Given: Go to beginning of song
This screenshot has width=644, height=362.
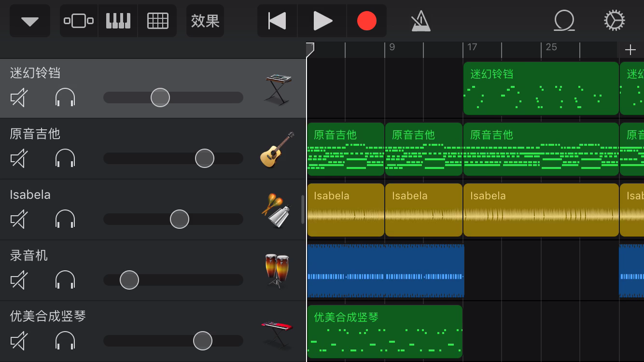Looking at the screenshot, I should coord(277,21).
